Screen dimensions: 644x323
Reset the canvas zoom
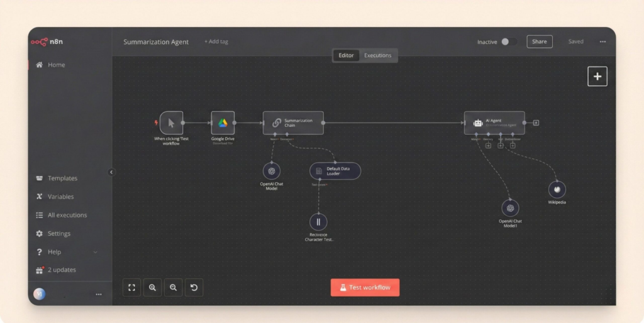tap(194, 288)
